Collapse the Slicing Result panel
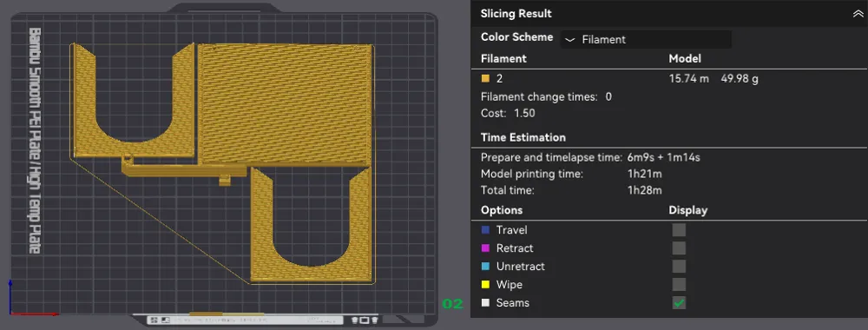The image size is (868, 330). pos(858,14)
